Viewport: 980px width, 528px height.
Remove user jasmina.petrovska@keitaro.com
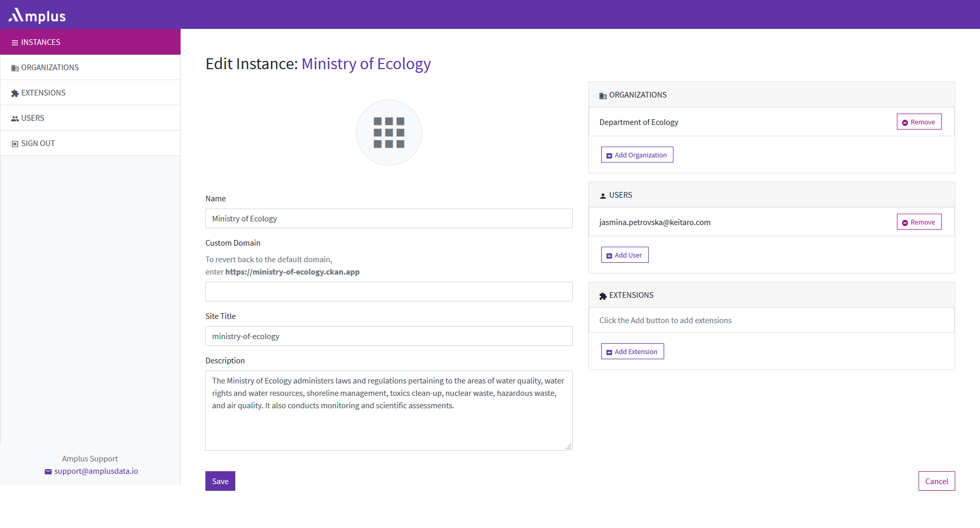click(919, 222)
